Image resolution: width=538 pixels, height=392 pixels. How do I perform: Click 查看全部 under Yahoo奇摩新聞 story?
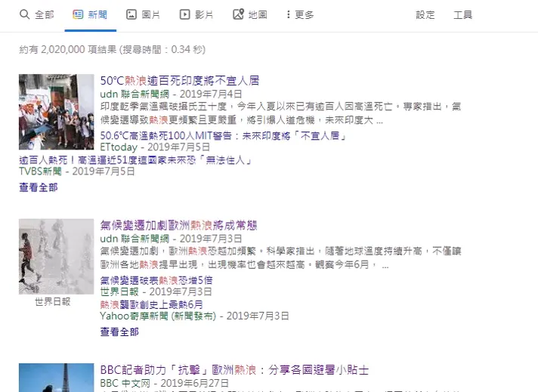[119, 332]
